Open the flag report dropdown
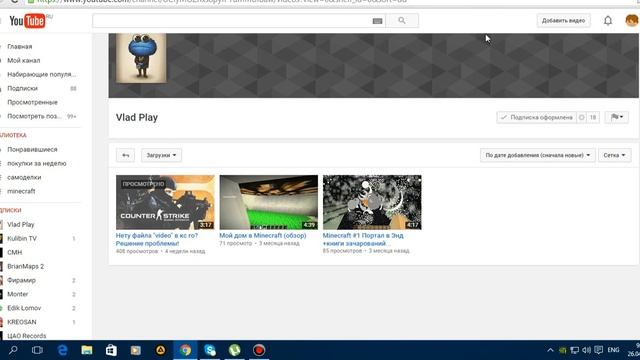 coord(617,117)
